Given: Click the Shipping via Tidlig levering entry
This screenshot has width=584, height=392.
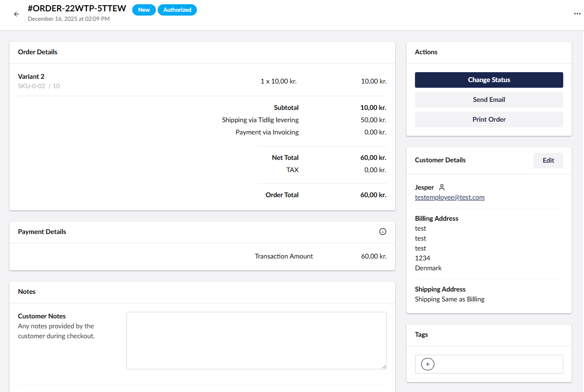Looking at the screenshot, I should 260,120.
